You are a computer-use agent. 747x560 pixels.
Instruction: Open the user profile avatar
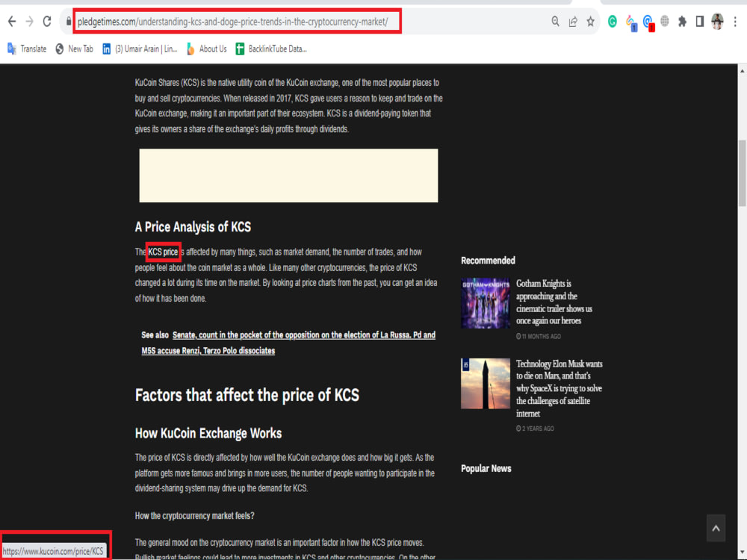717,22
